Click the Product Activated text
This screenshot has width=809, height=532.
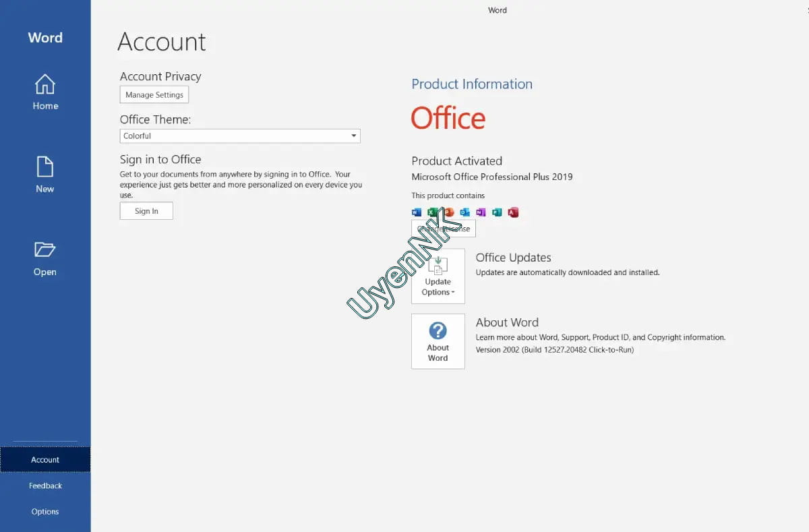coord(457,161)
